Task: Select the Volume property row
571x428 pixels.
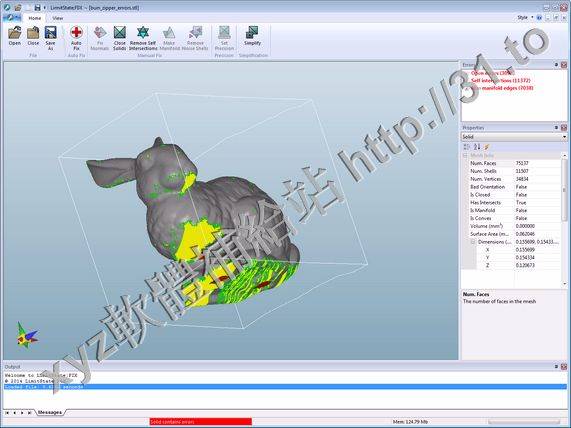Action: [515, 226]
